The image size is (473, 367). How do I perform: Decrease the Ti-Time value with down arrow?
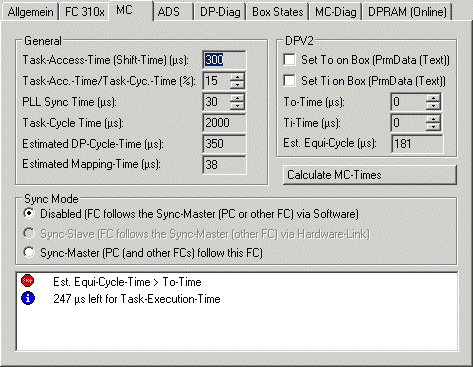[433, 127]
